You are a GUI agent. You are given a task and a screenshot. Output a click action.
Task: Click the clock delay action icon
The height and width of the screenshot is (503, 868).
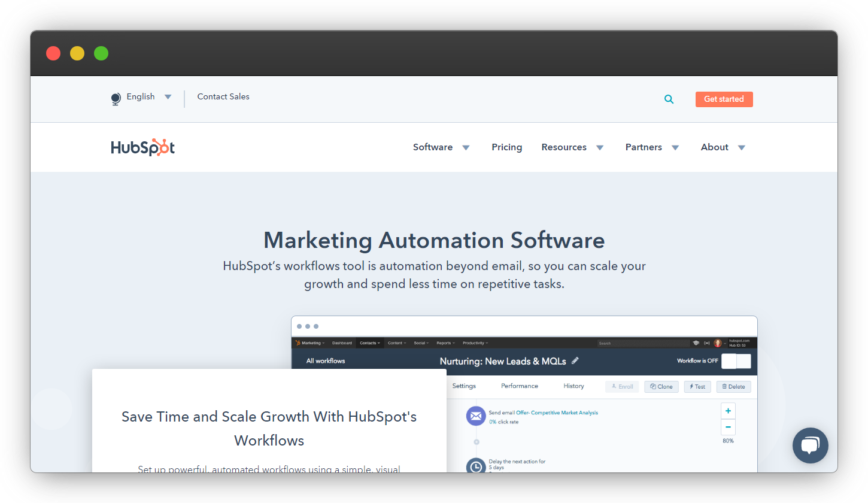(476, 466)
